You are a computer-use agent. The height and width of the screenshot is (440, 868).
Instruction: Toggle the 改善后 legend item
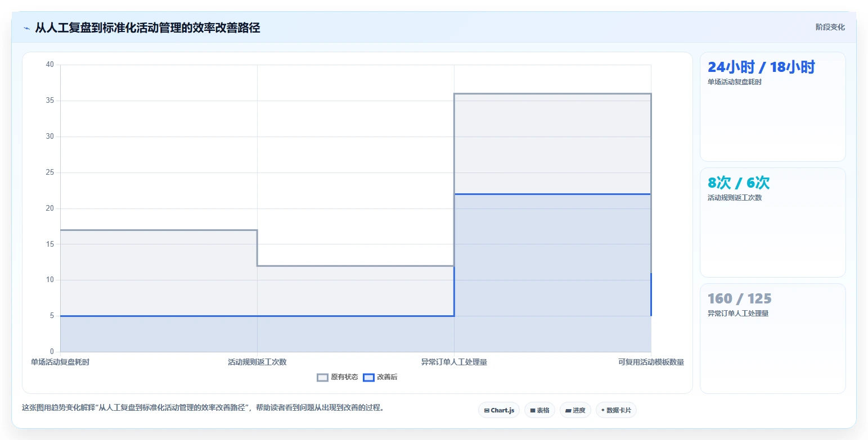(x=380, y=377)
